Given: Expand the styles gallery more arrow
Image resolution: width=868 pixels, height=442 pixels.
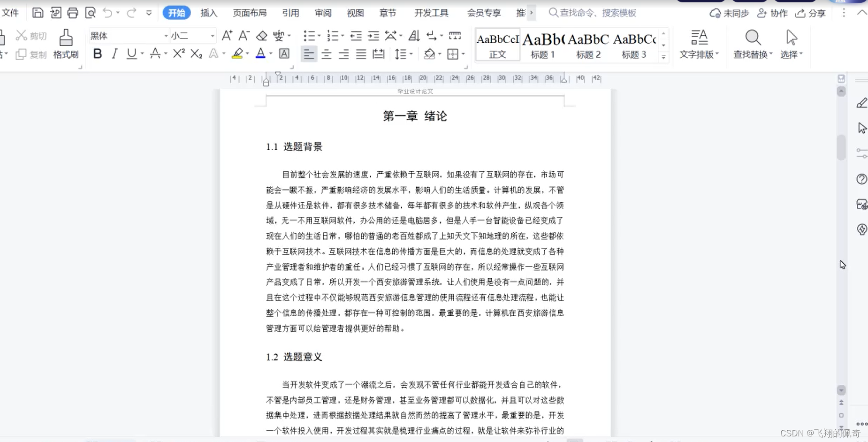Looking at the screenshot, I should click(x=663, y=56).
